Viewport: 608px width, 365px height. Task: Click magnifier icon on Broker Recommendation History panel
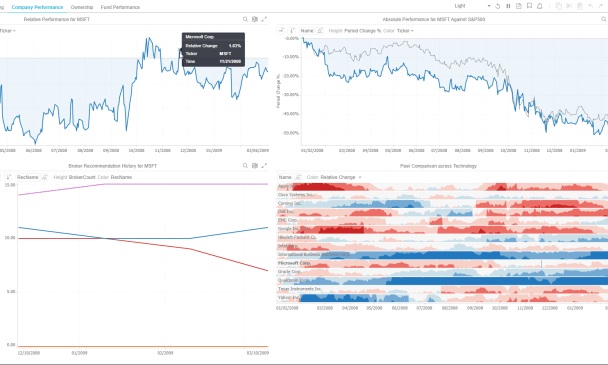click(245, 166)
